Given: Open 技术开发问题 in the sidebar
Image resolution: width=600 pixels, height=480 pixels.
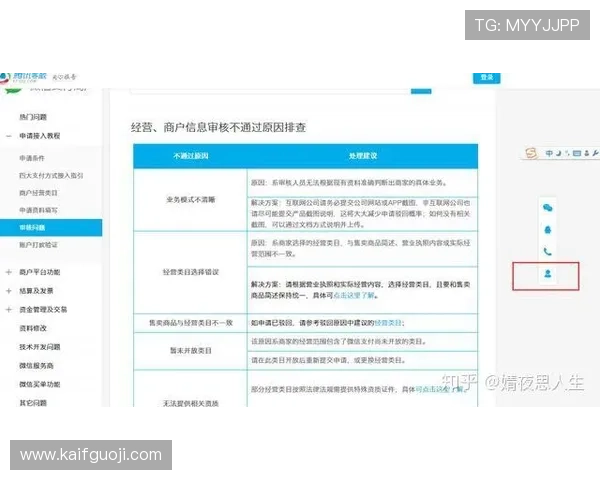Looking at the screenshot, I should click(x=40, y=347).
